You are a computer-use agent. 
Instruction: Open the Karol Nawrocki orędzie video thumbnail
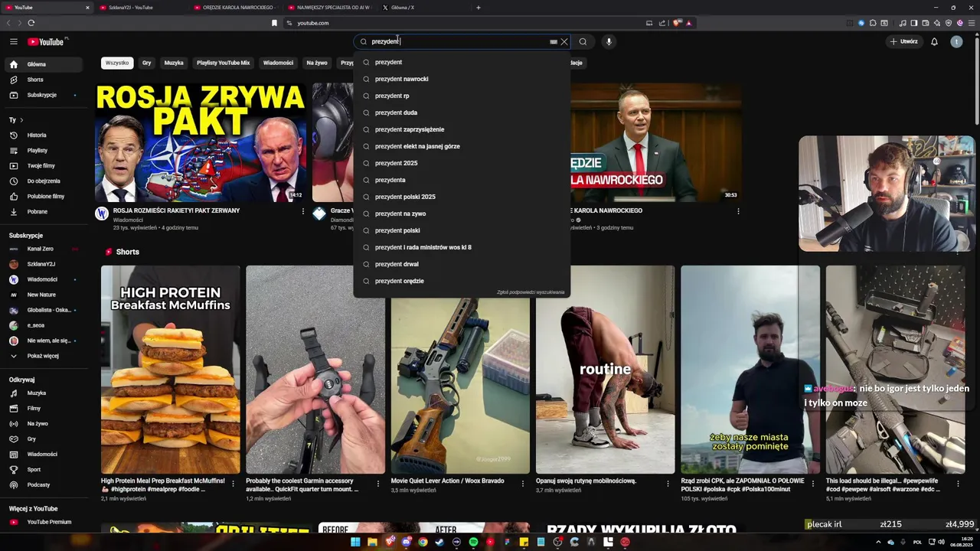point(655,142)
